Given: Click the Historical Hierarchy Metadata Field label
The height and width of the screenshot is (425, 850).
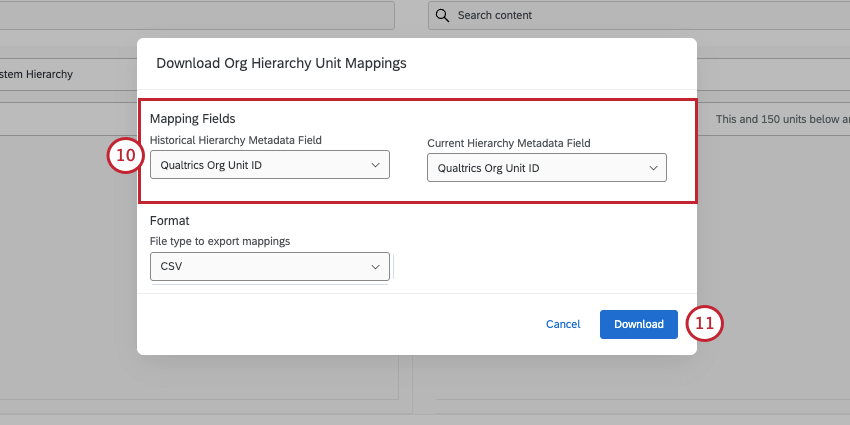Looking at the screenshot, I should click(236, 139).
